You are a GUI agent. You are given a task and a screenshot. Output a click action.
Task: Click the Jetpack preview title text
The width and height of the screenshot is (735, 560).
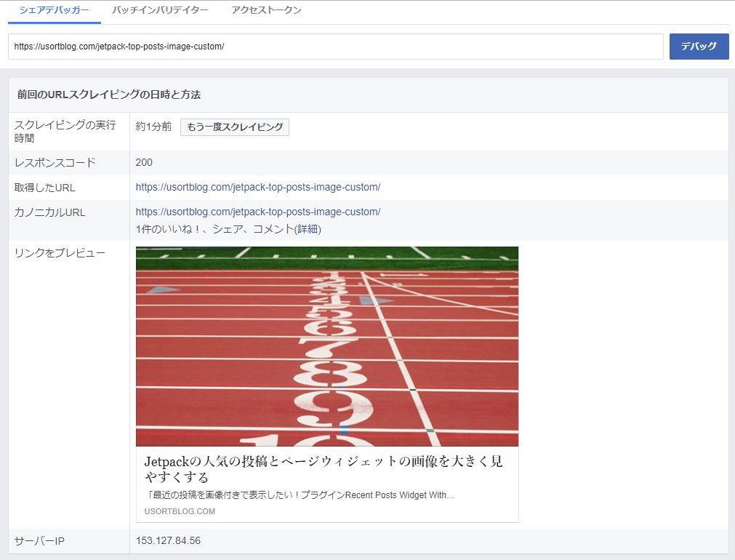click(x=324, y=469)
